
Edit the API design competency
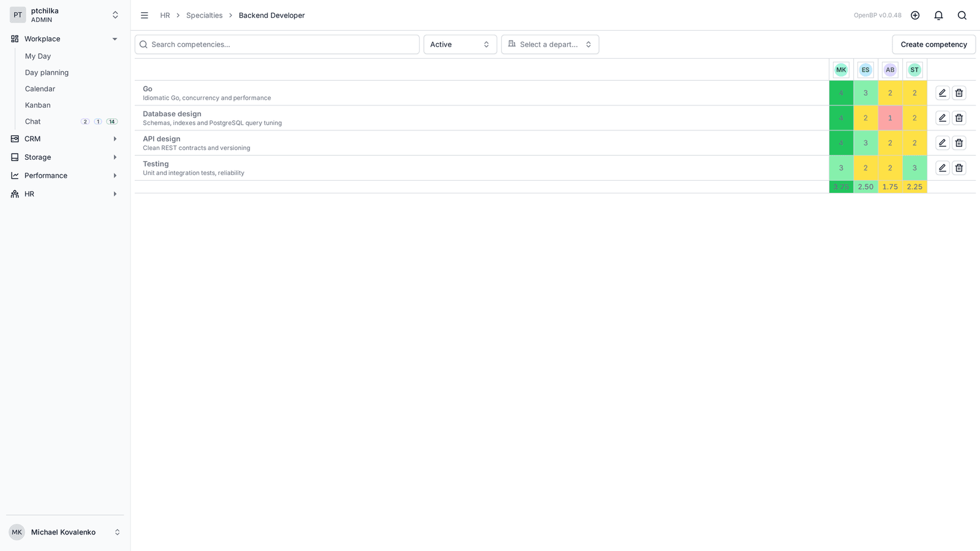(943, 143)
